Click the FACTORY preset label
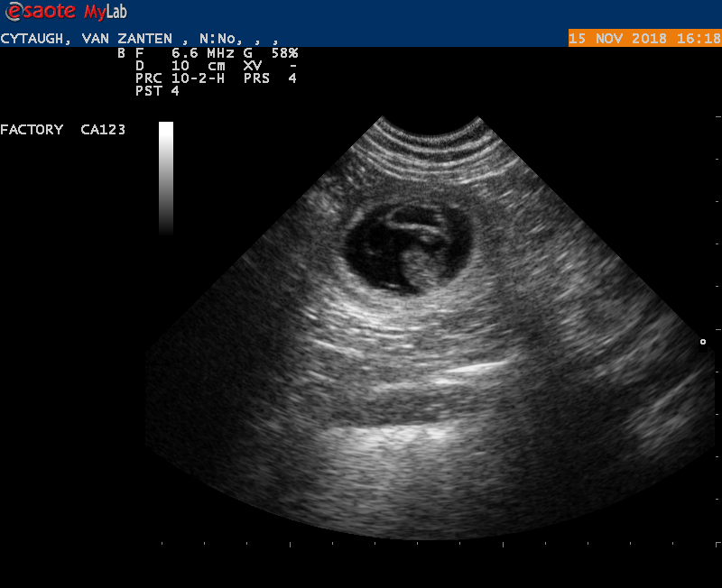 (32, 130)
